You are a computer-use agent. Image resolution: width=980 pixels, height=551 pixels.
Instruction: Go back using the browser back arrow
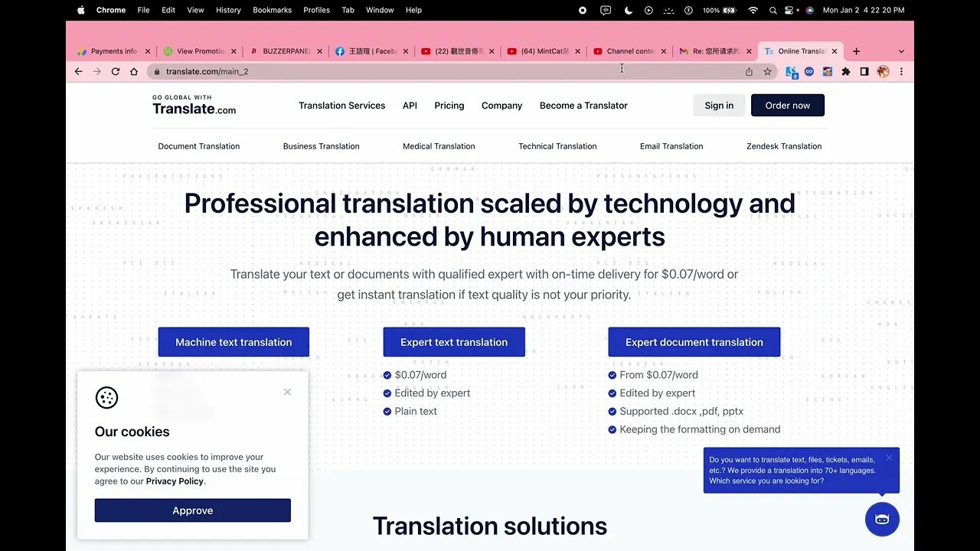78,71
